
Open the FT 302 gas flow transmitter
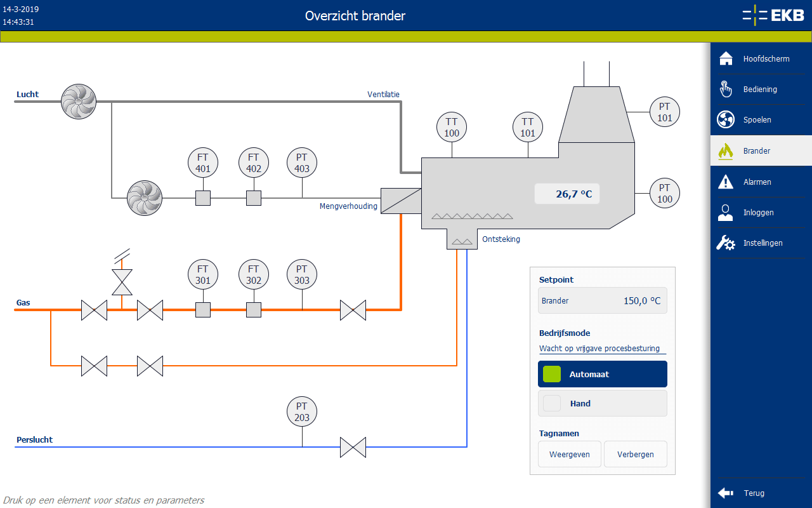254,274
